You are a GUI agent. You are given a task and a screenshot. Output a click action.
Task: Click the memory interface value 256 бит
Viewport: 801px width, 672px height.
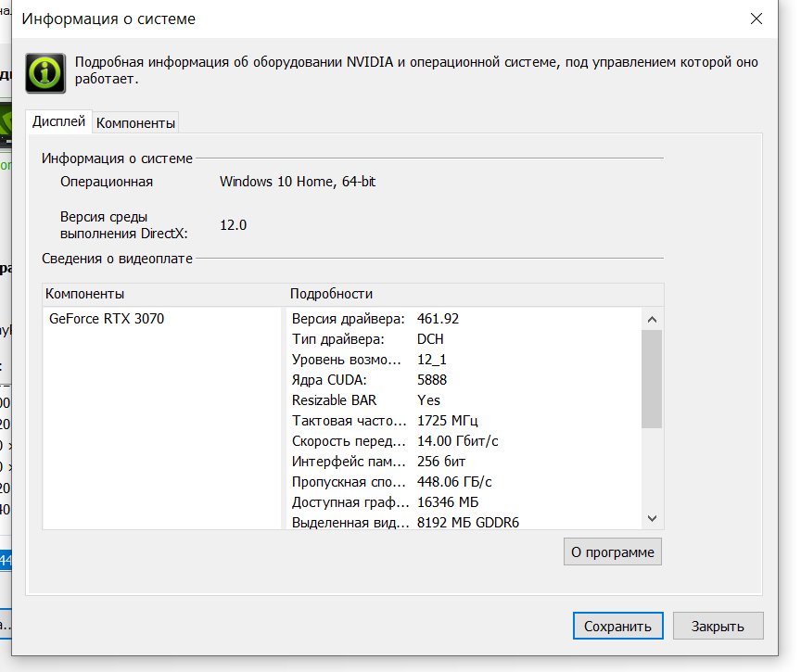tap(441, 462)
